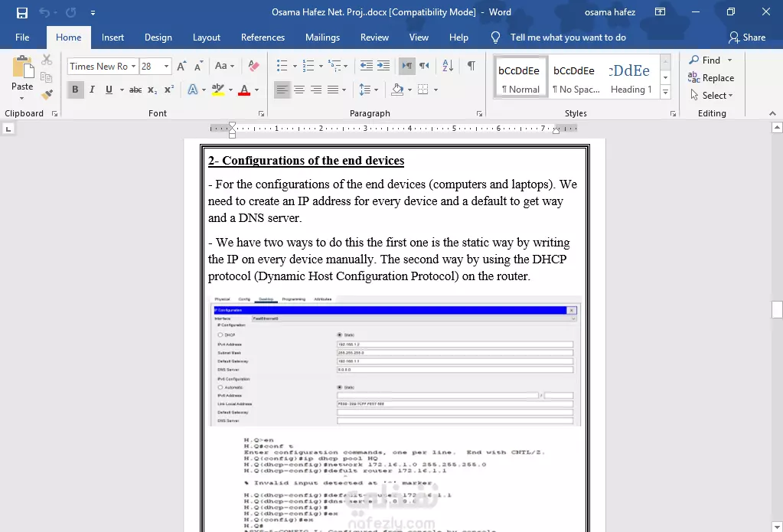The height and width of the screenshot is (532, 783).
Task: Undo the last action
Action: pyautogui.click(x=44, y=12)
